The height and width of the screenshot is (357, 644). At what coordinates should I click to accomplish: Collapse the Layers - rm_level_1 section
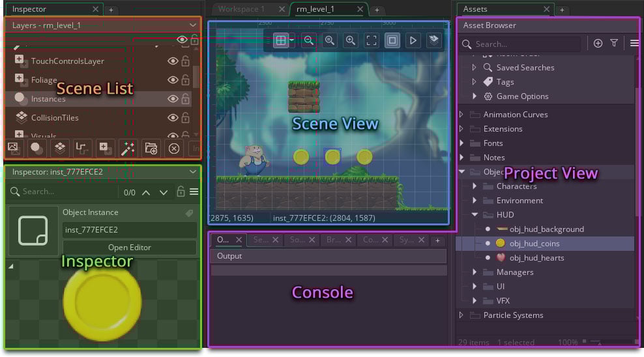193,25
